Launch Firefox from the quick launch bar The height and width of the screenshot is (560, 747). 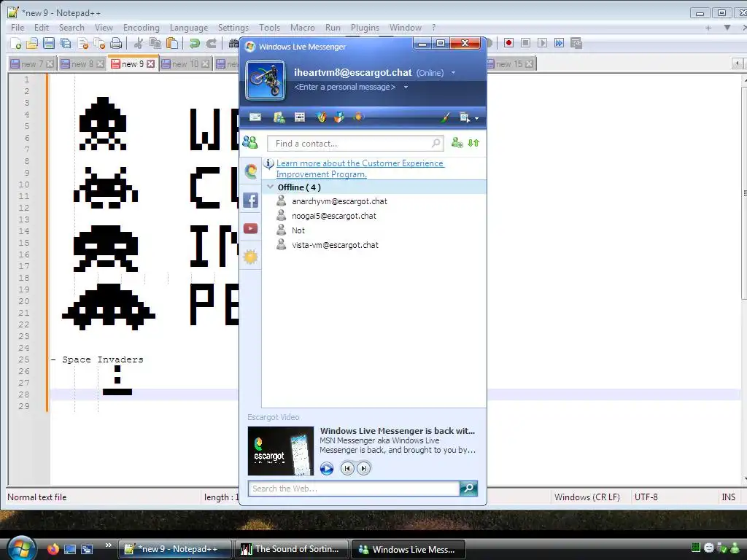click(x=53, y=549)
